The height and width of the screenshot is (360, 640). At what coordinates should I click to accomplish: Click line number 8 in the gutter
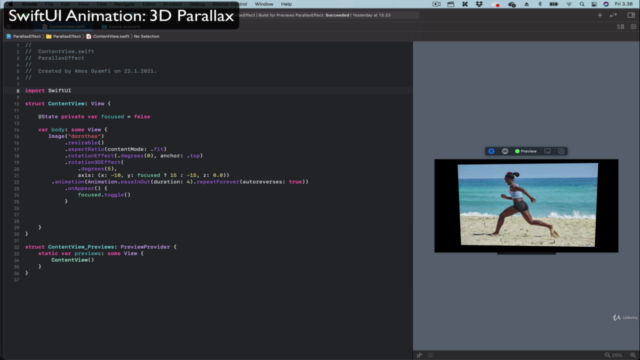pyautogui.click(x=18, y=91)
